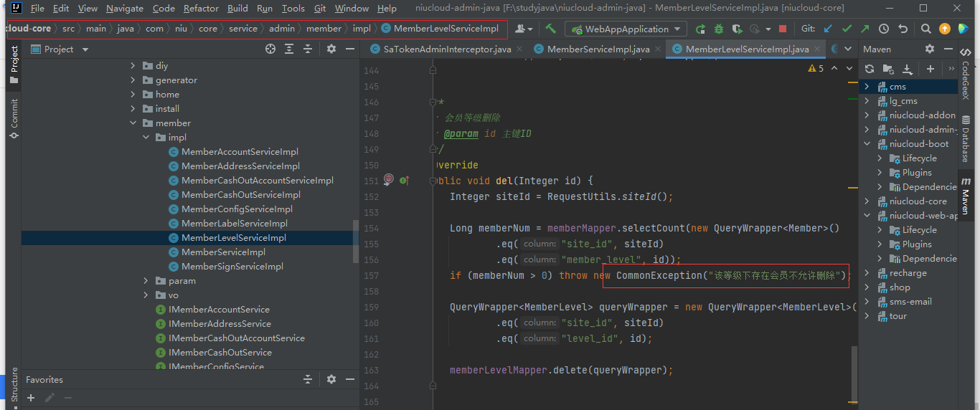Toggle the Project tool window sidebar button
Screen dimensions: 980x410
point(14,65)
